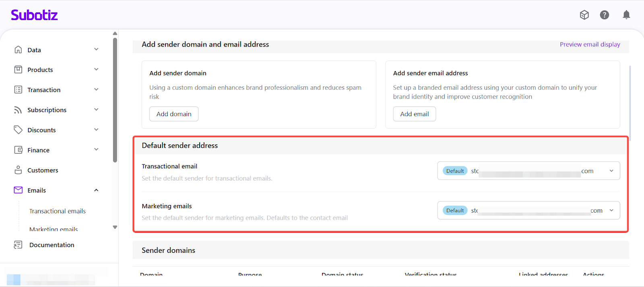This screenshot has height=287, width=644.
Task: Click the Customers person icon
Action: click(x=18, y=170)
